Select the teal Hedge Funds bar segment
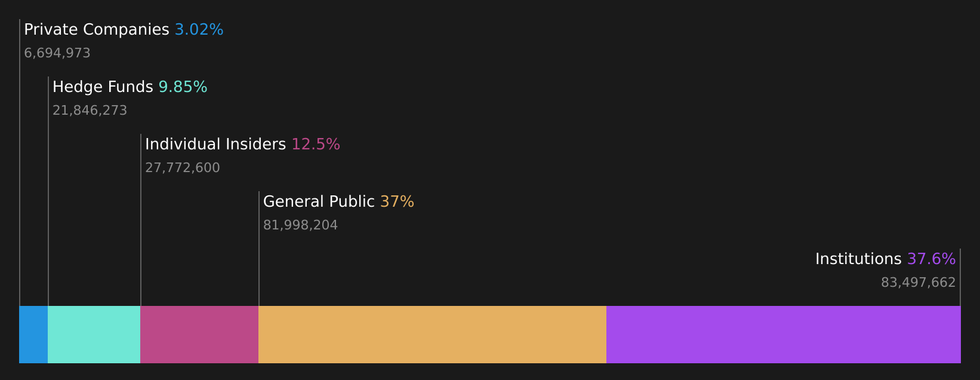Viewport: 980px width, 380px height. (x=94, y=335)
